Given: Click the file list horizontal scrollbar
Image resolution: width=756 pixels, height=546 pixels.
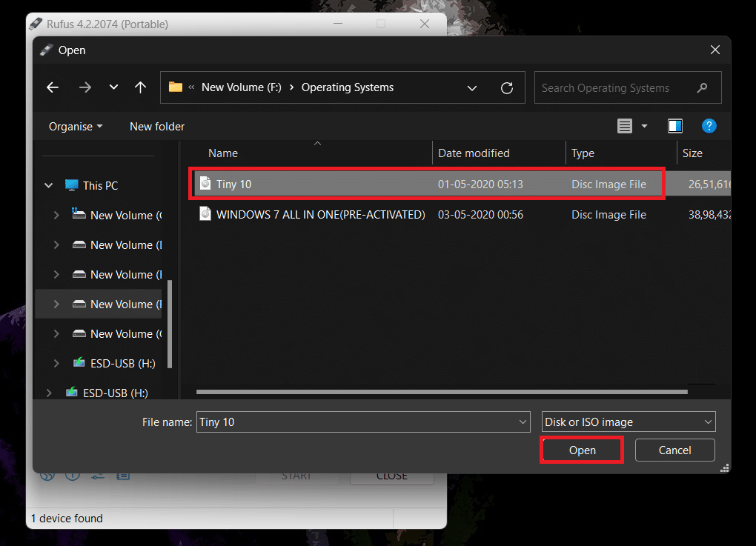Looking at the screenshot, I should tap(442, 392).
